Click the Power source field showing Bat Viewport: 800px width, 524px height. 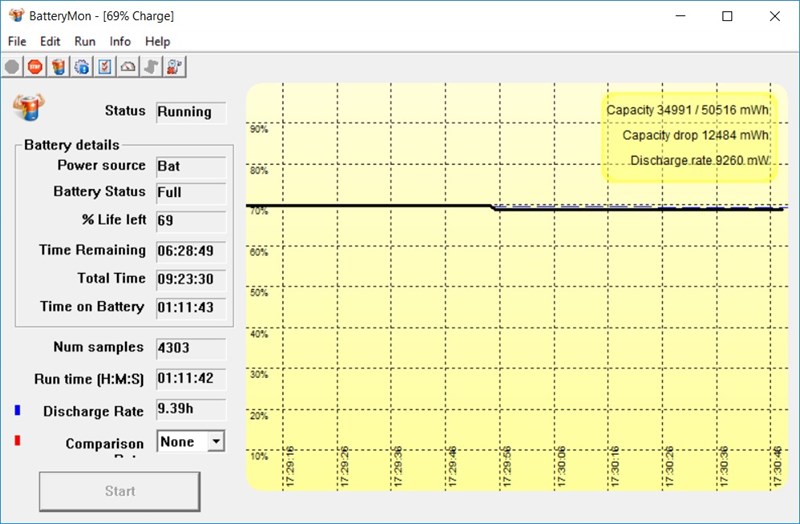click(x=191, y=166)
